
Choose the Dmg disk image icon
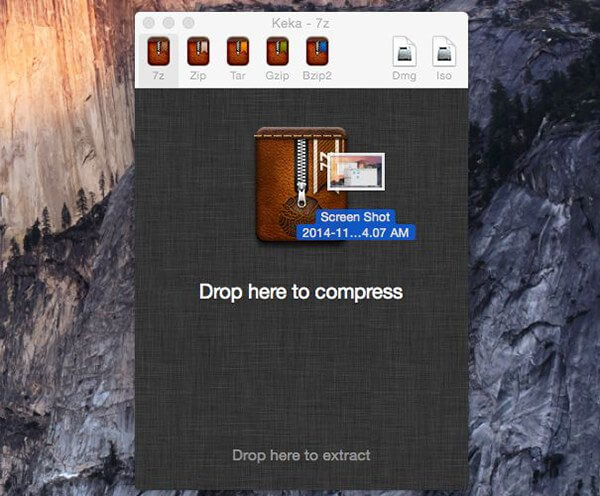point(404,52)
